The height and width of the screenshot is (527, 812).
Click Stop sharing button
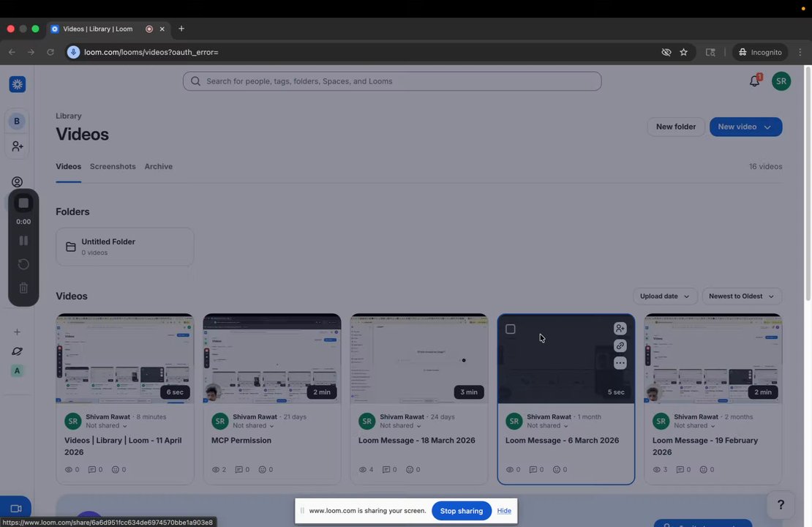[462, 511]
